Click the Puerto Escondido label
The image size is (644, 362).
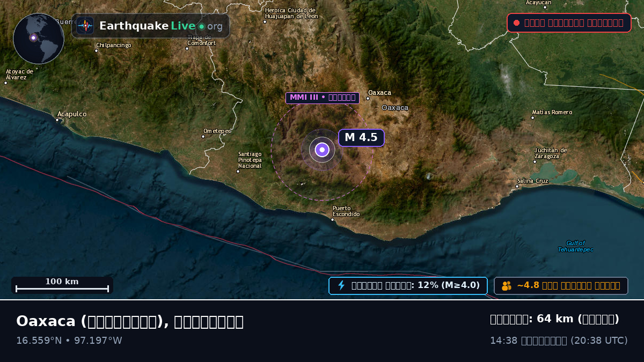(346, 211)
